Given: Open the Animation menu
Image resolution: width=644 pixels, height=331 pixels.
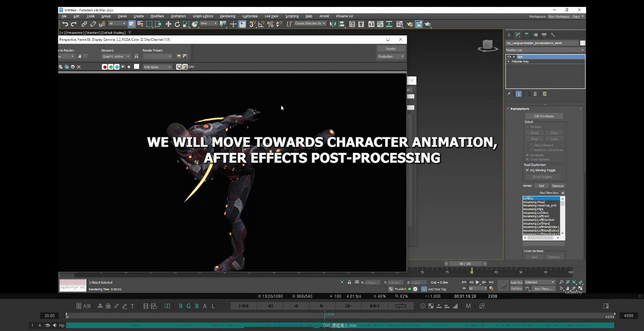Looking at the screenshot, I should (178, 16).
